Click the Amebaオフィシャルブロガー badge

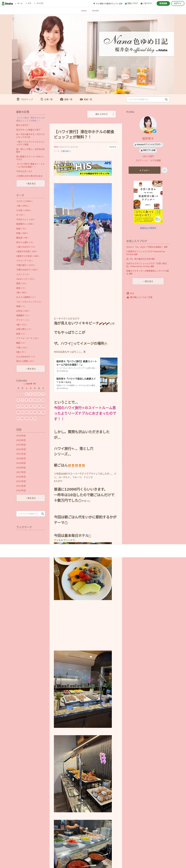pyautogui.click(x=148, y=144)
